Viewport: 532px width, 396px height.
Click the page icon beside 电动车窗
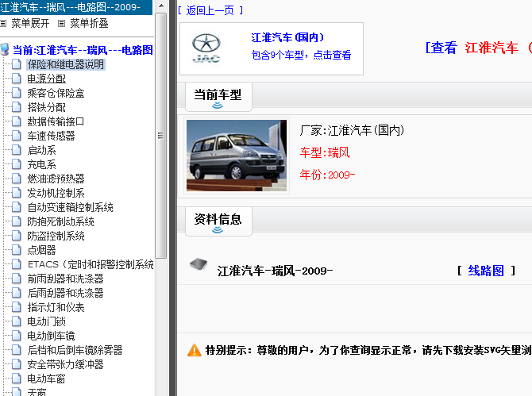tap(17, 379)
